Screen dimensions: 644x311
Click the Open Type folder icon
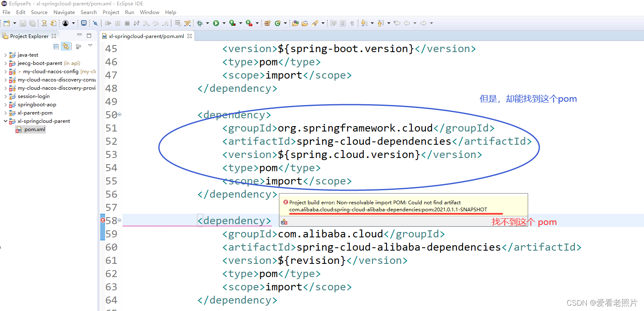pos(296,23)
